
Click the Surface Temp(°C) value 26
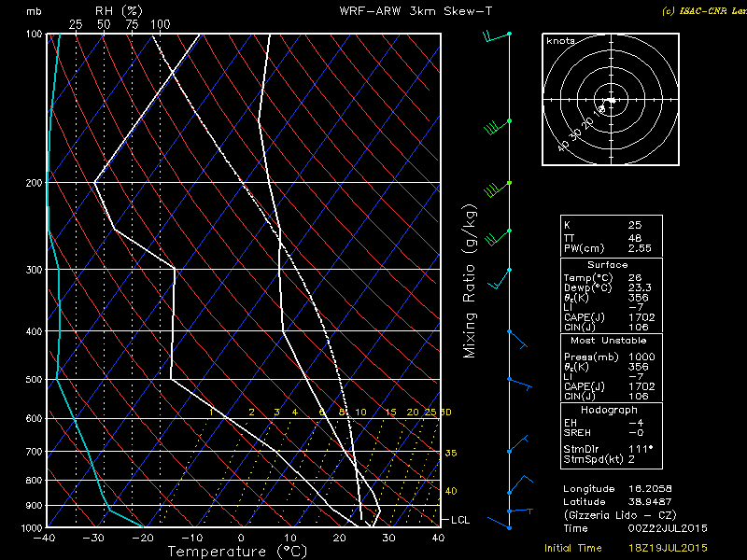(635, 277)
